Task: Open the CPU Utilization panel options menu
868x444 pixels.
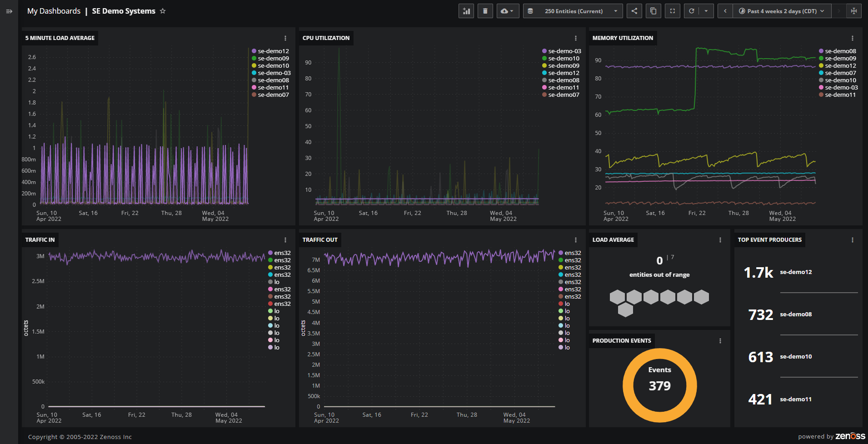Action: tap(576, 38)
